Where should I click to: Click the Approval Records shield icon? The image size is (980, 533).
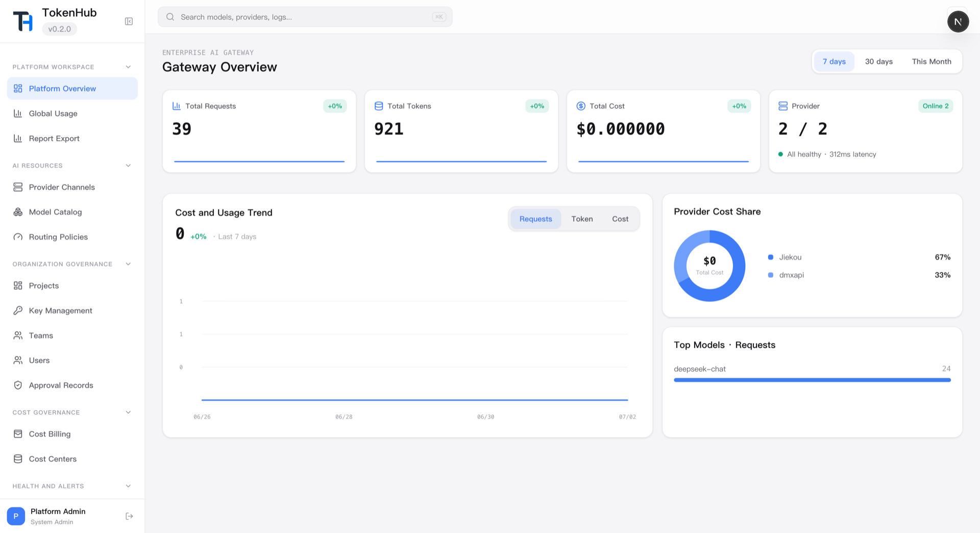(x=18, y=386)
